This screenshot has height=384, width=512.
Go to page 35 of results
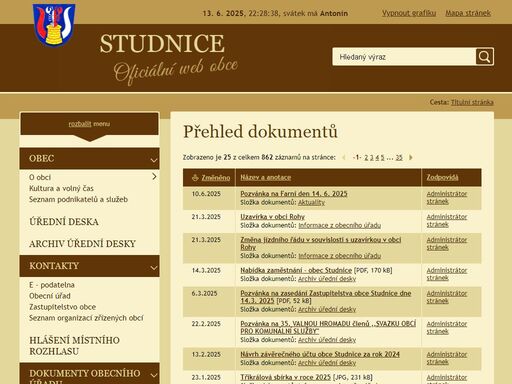click(399, 157)
